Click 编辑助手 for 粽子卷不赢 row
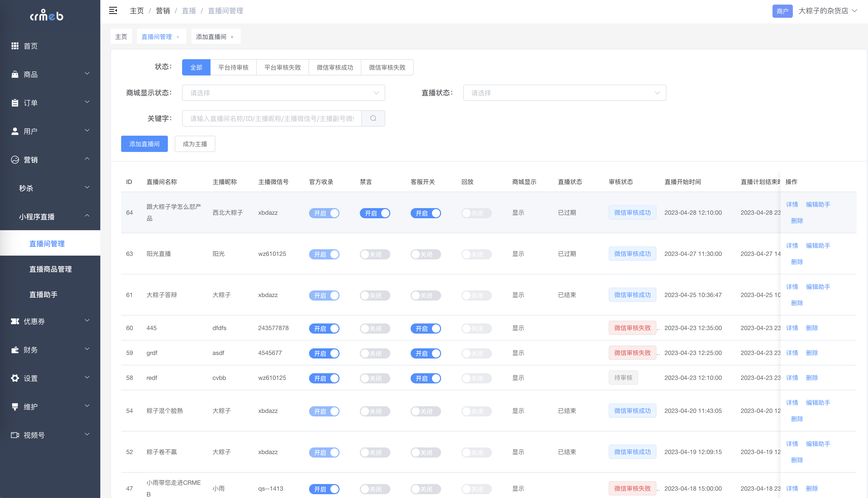The height and width of the screenshot is (498, 868). point(818,444)
